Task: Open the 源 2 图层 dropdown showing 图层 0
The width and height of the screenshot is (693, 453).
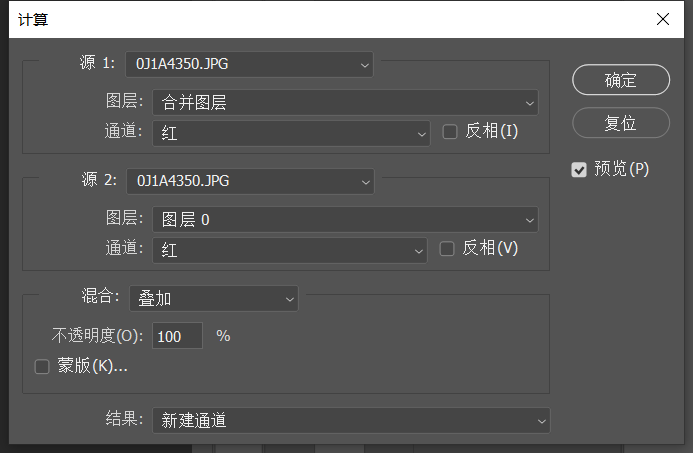Action: click(x=345, y=219)
